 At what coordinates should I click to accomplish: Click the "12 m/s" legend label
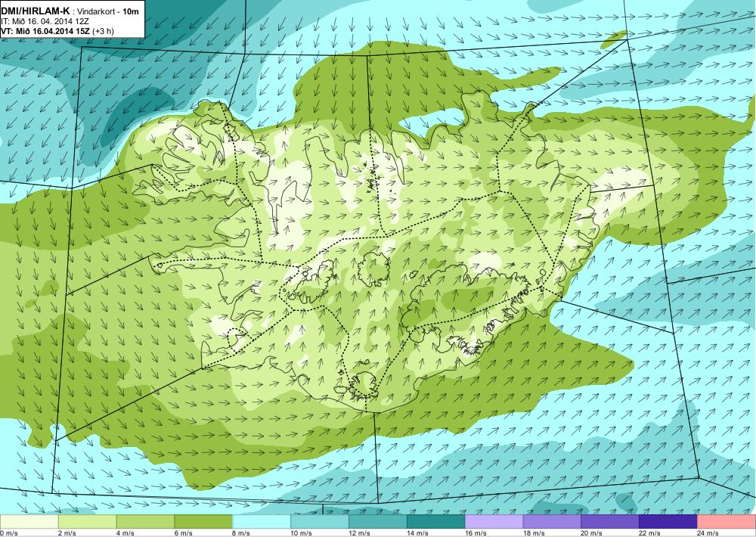pyautogui.click(x=359, y=533)
